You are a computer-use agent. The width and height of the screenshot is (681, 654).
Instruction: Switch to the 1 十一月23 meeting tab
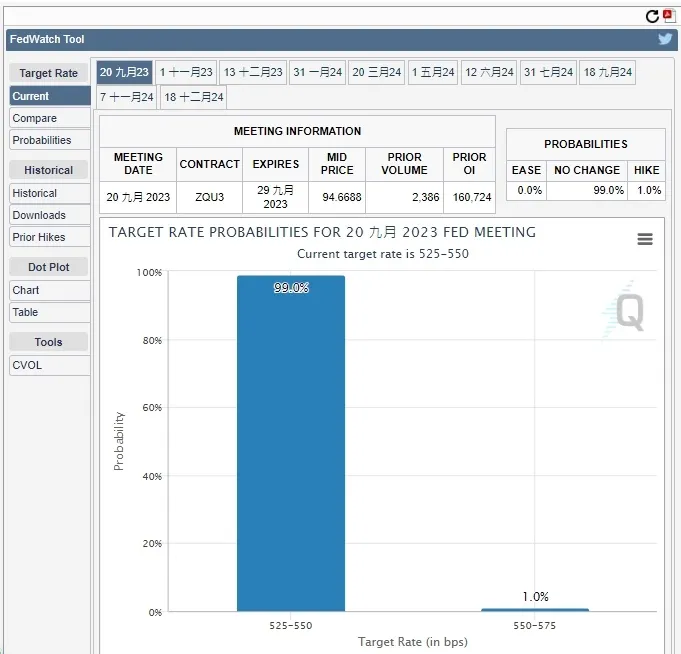click(x=186, y=72)
